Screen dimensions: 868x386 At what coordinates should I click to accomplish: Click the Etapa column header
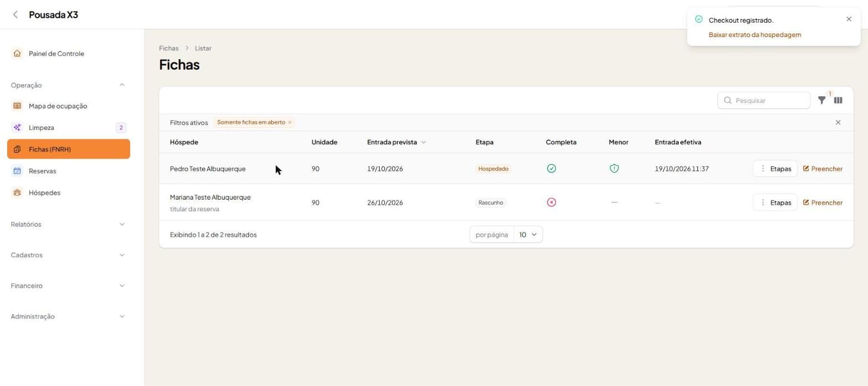coord(484,142)
